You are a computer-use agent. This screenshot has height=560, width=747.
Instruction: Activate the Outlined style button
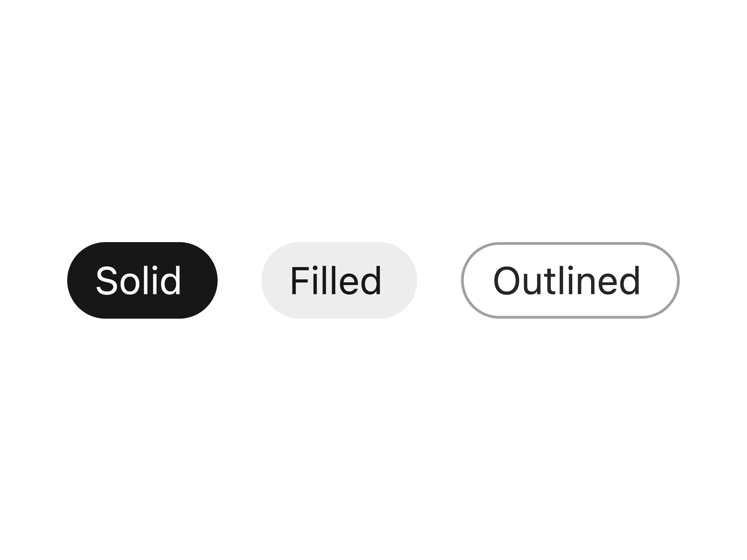[570, 280]
